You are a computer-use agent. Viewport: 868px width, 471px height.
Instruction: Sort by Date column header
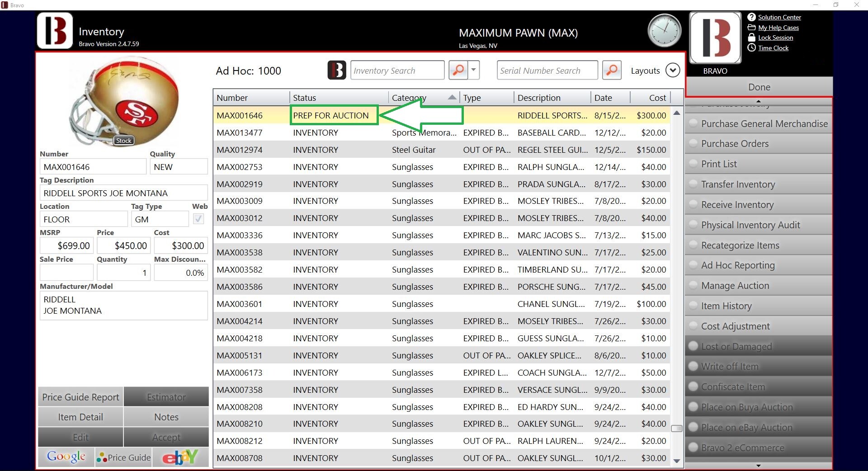(610, 97)
